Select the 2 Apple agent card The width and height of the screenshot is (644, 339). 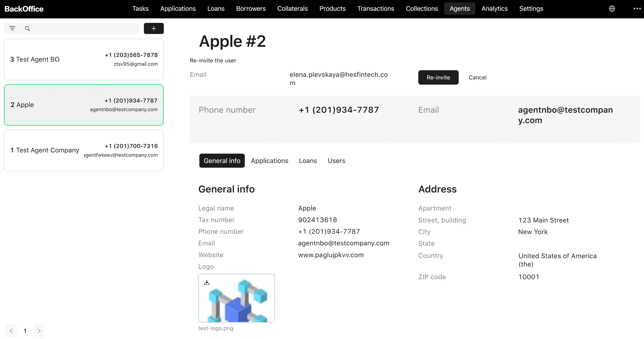point(84,105)
